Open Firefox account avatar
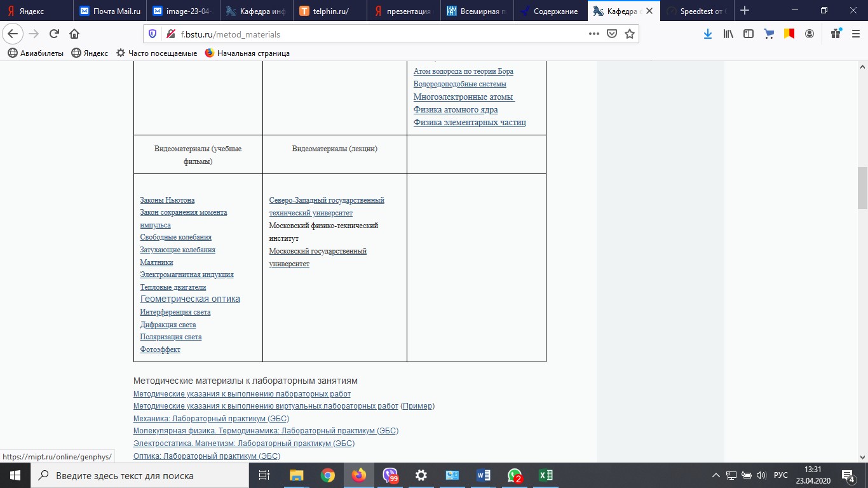868x488 pixels. point(810,34)
